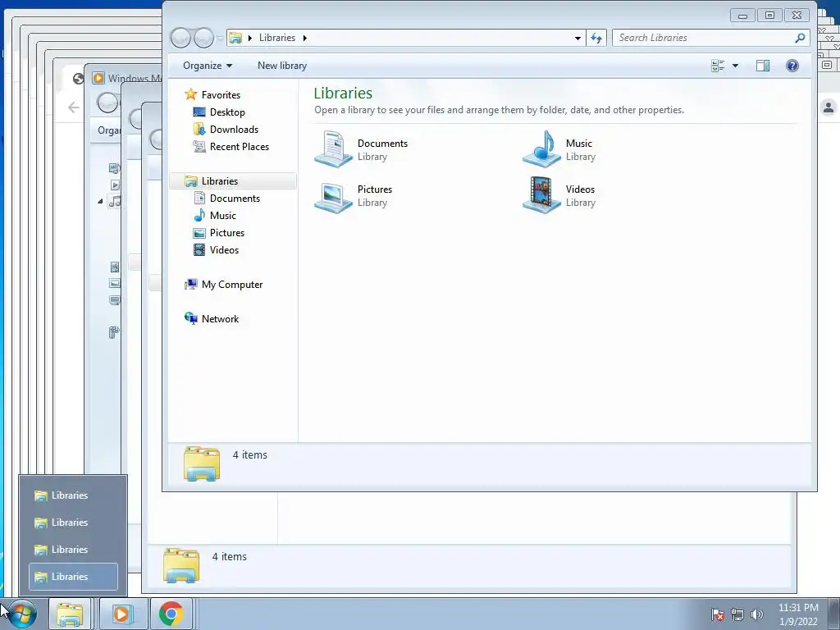The image size is (840, 630).
Task: Select Libraries in the navigation pane
Action: 233,181
